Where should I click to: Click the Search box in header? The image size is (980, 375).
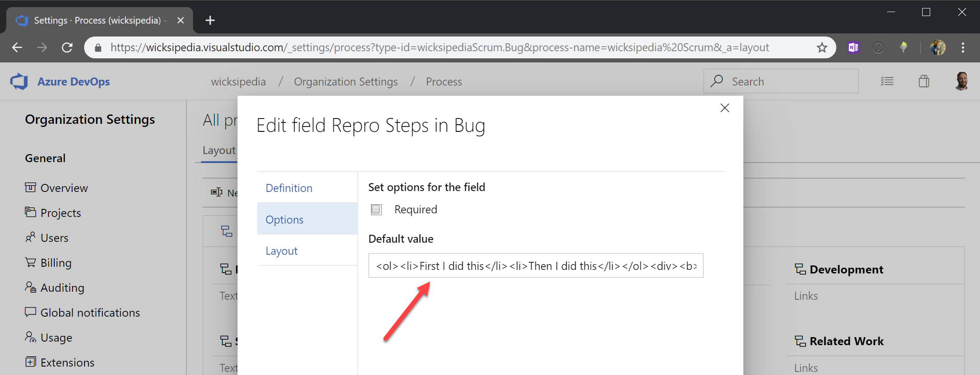(x=781, y=82)
